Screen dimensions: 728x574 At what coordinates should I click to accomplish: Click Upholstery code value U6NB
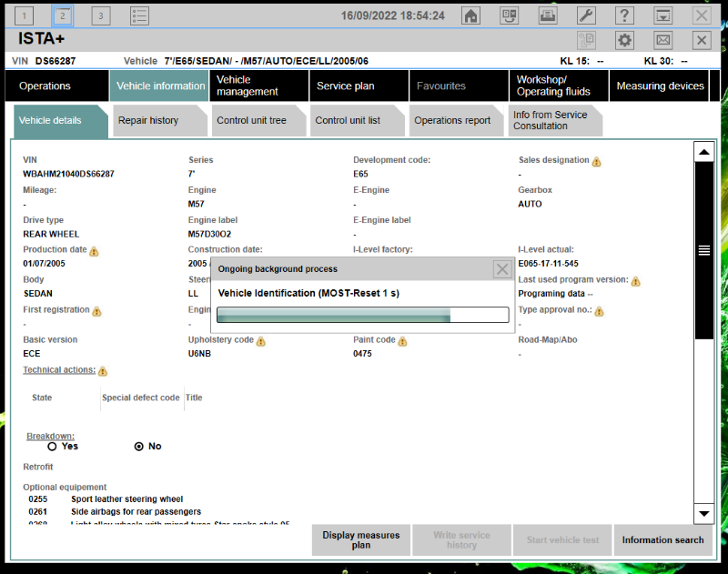tap(199, 354)
